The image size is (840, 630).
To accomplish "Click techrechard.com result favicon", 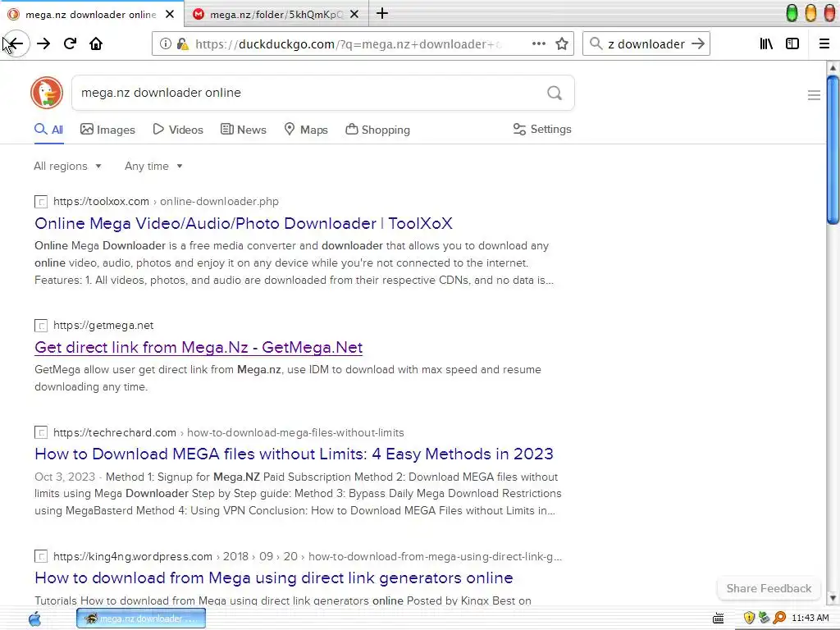I will pos(41,432).
